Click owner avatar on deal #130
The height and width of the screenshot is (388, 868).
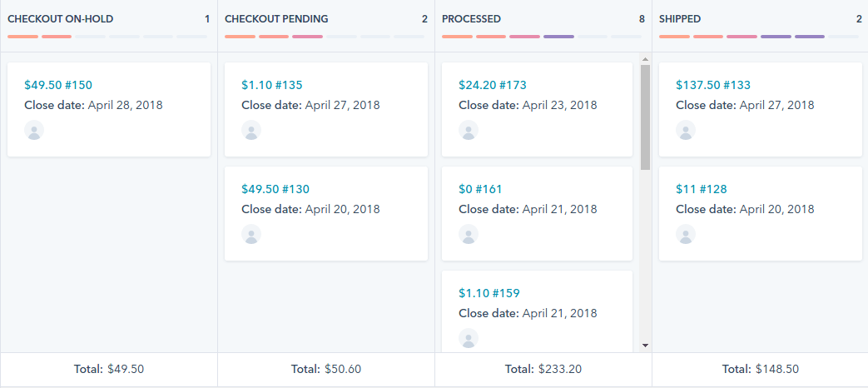251,235
